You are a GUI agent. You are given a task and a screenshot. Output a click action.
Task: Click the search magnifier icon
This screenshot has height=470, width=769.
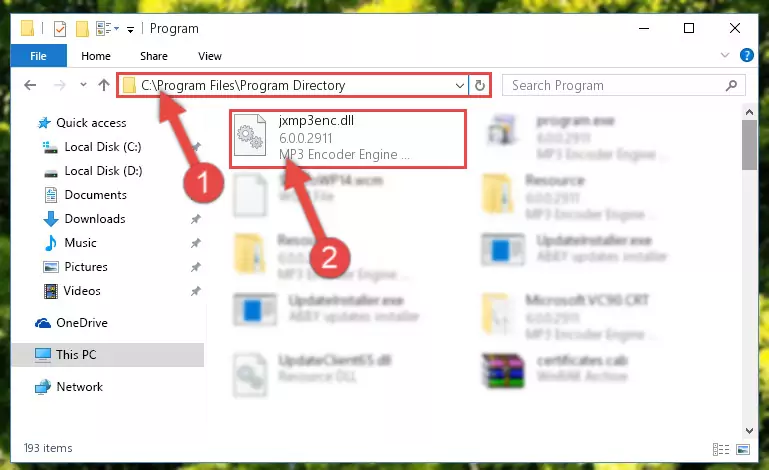[x=731, y=85]
